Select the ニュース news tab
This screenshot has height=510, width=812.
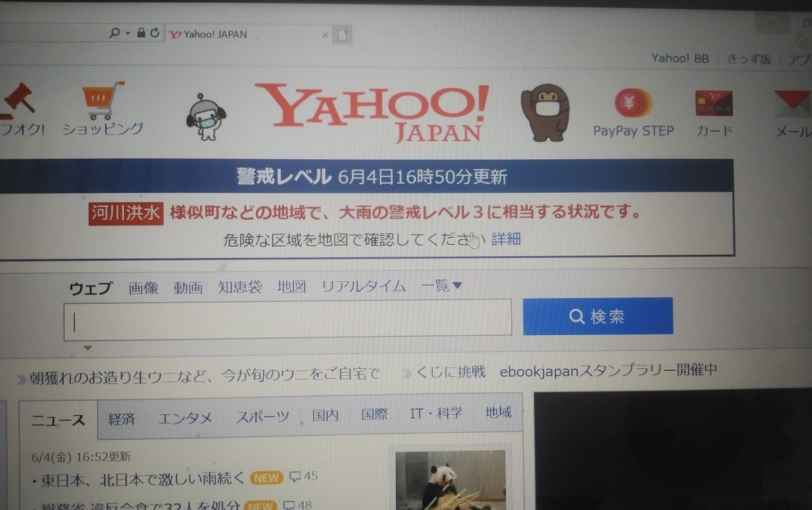(x=59, y=420)
